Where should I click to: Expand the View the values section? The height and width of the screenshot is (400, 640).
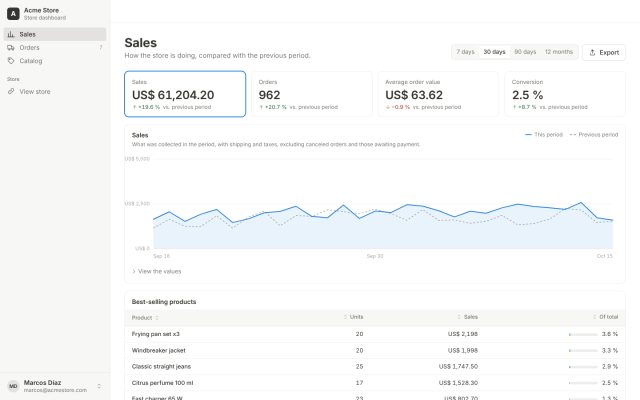point(157,271)
